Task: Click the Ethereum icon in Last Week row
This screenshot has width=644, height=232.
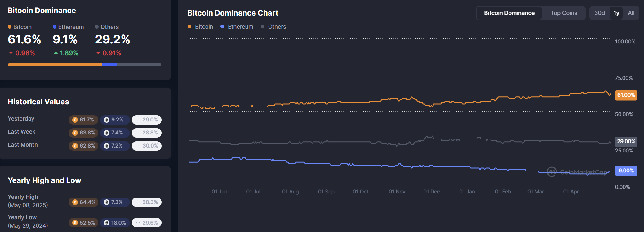Action: (107, 133)
